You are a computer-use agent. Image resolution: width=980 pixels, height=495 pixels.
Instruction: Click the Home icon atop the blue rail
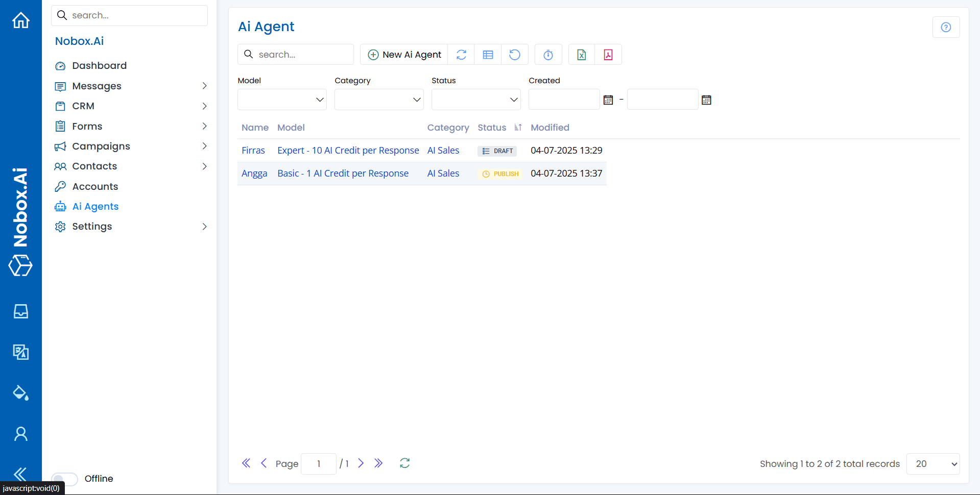pos(20,19)
